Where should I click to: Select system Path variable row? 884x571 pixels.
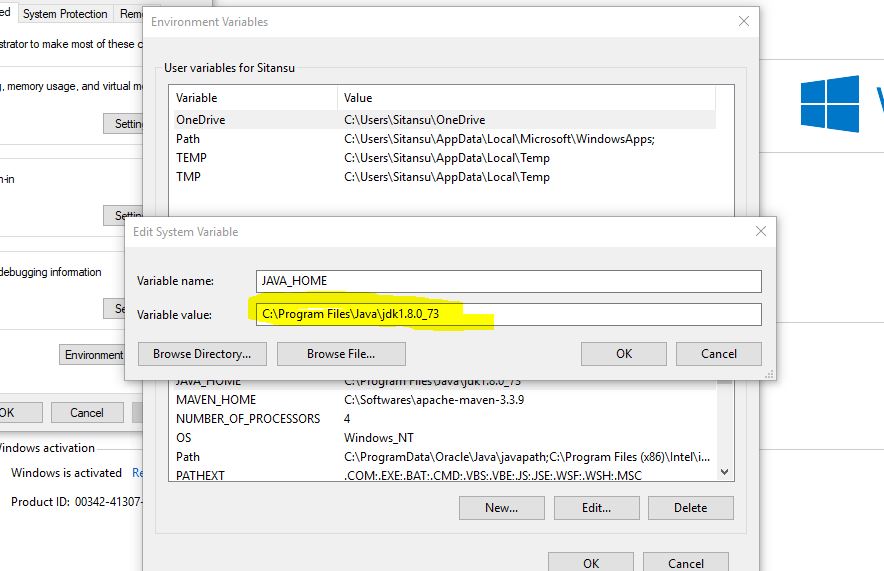point(443,457)
